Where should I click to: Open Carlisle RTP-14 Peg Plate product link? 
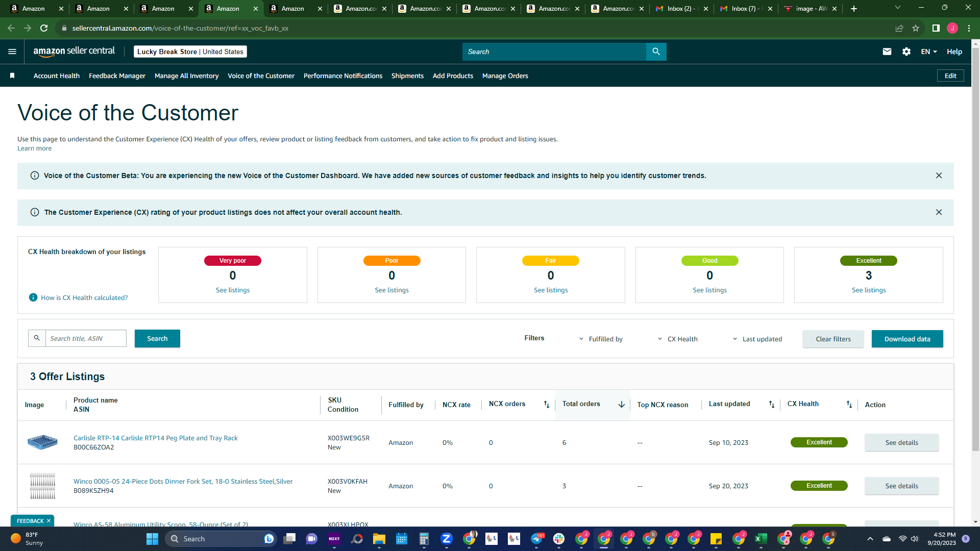[156, 438]
